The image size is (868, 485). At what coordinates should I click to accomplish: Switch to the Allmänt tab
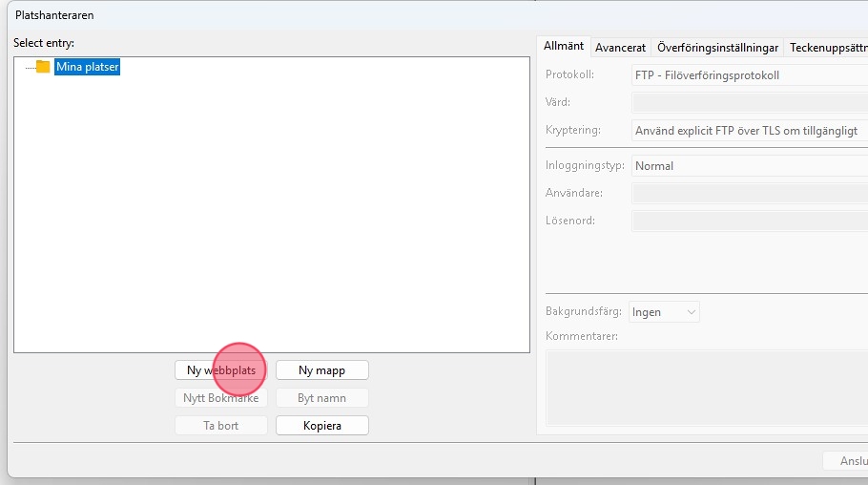pos(564,47)
